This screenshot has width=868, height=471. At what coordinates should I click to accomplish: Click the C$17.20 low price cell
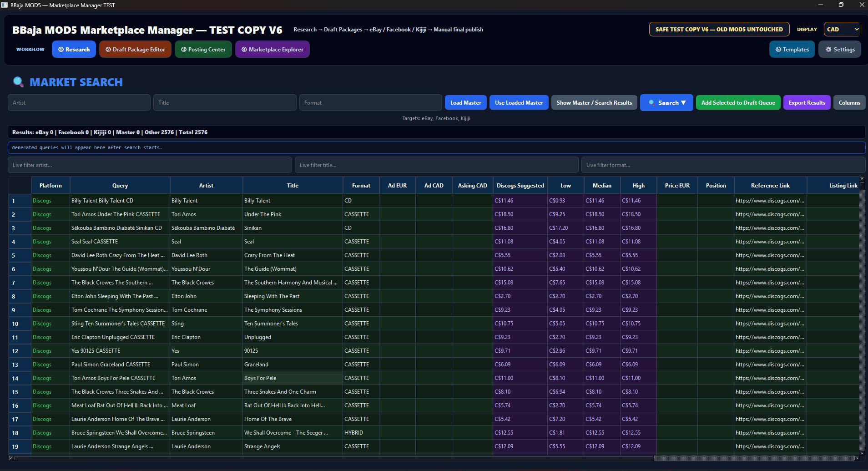pos(565,228)
